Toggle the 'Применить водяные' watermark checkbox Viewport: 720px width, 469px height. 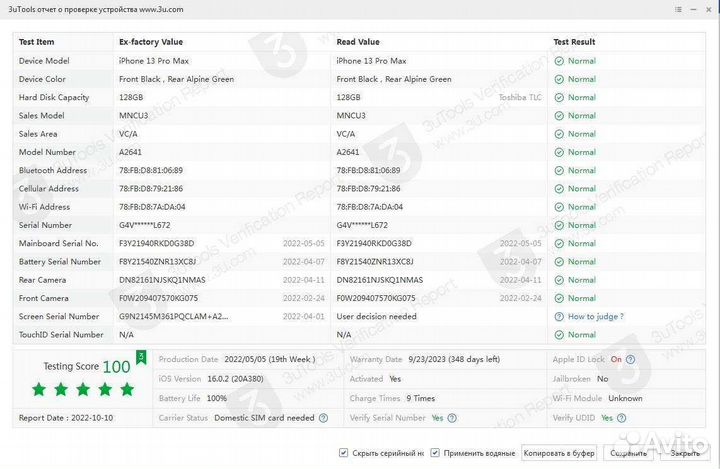tap(434, 453)
